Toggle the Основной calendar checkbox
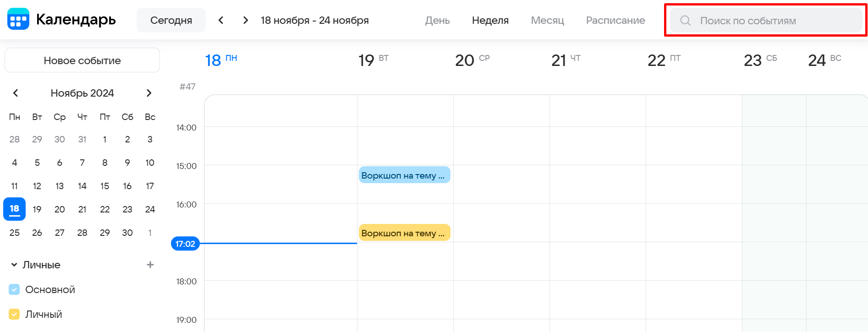This screenshot has height=332, width=868. pos(14,289)
